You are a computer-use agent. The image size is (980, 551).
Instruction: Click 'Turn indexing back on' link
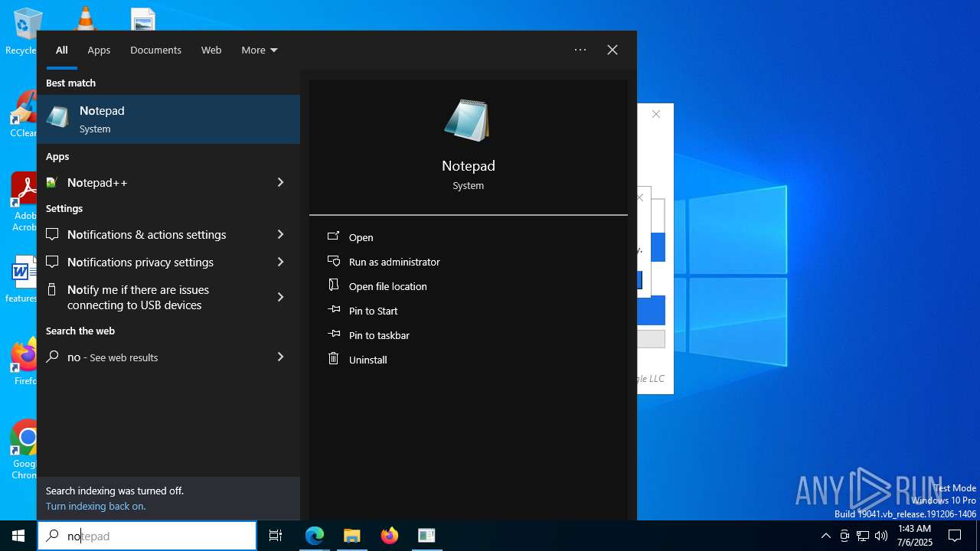(96, 506)
